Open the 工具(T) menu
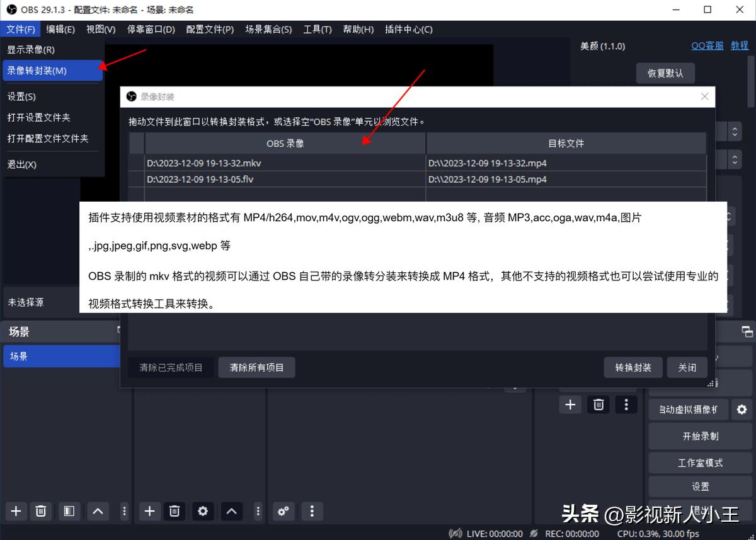Viewport: 756px width, 540px height. click(318, 29)
